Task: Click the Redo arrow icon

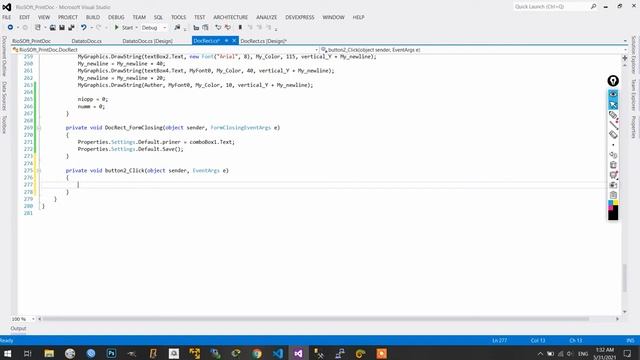Action: 98,27
